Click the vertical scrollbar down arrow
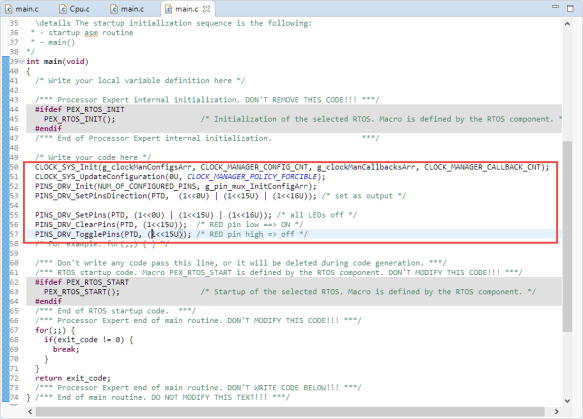Viewport: 583px width, 419px height. [567, 401]
